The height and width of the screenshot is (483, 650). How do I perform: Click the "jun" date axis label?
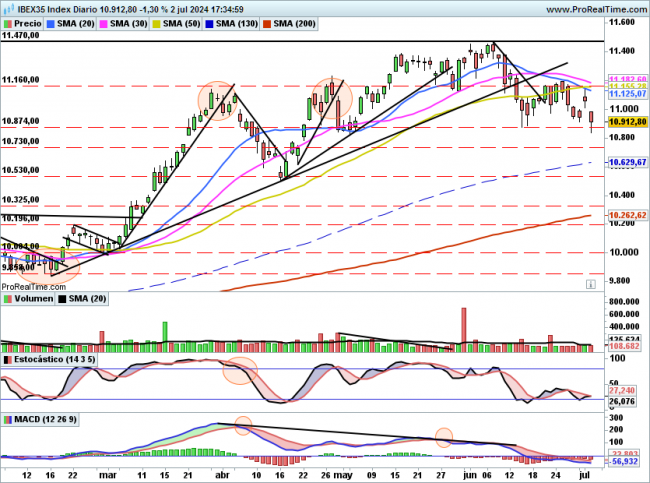(470, 476)
